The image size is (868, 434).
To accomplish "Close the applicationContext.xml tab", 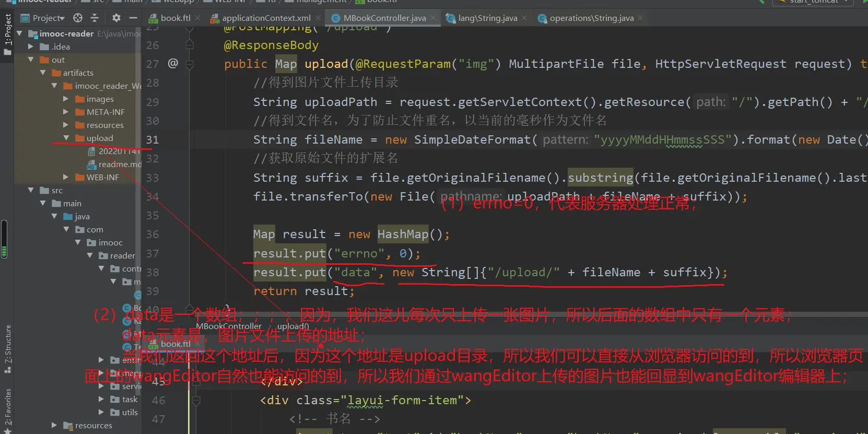I will point(318,18).
